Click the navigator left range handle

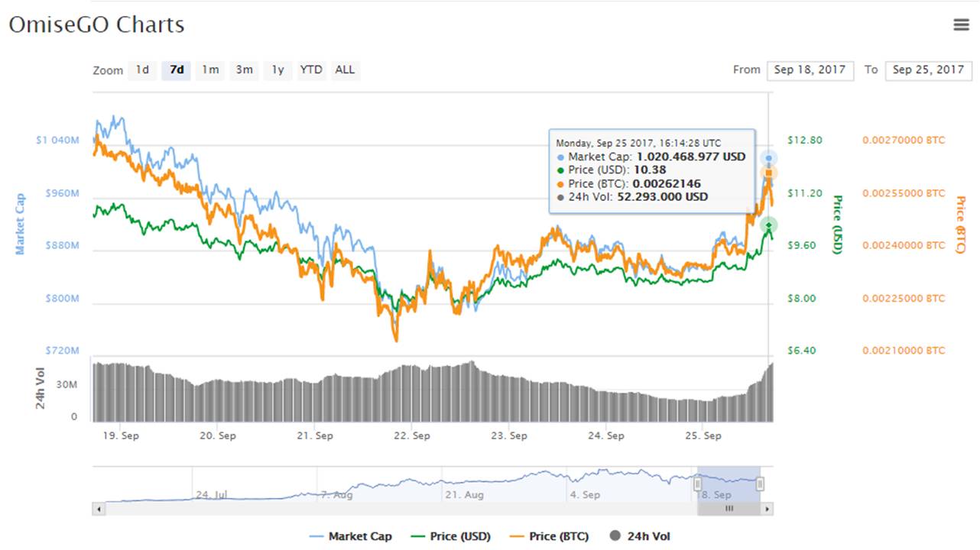click(697, 484)
